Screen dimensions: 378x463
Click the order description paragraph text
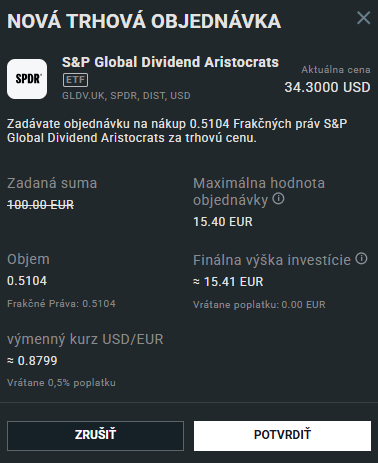pyautogui.click(x=177, y=131)
